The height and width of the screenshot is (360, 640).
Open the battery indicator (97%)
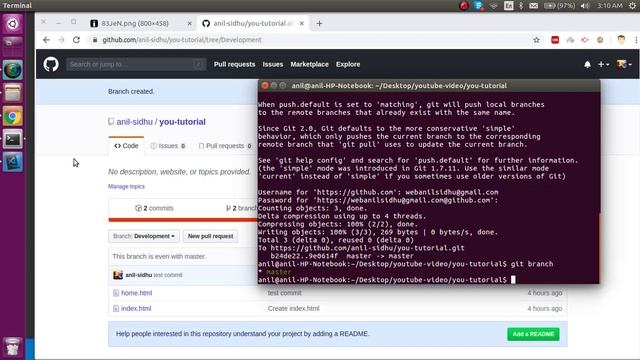click(x=560, y=6)
